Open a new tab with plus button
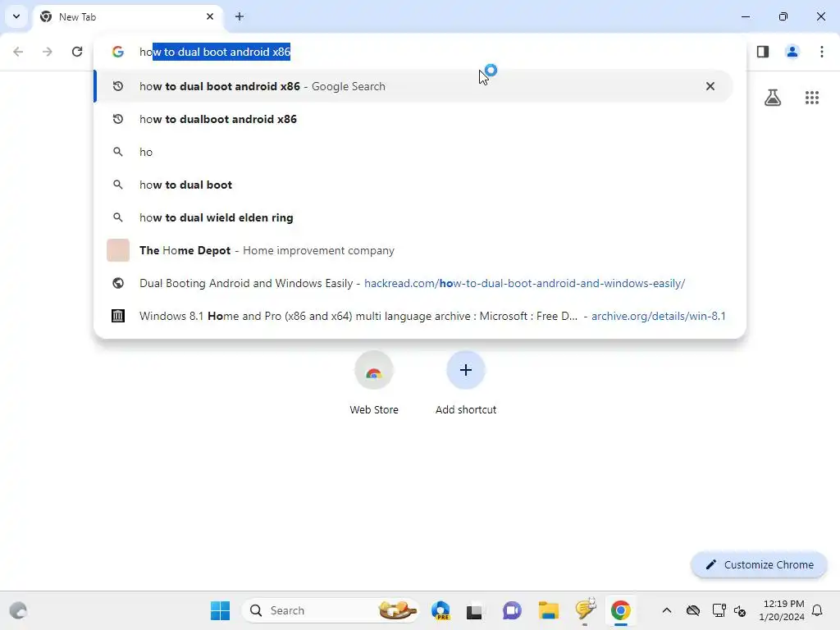This screenshot has height=630, width=840. click(240, 16)
